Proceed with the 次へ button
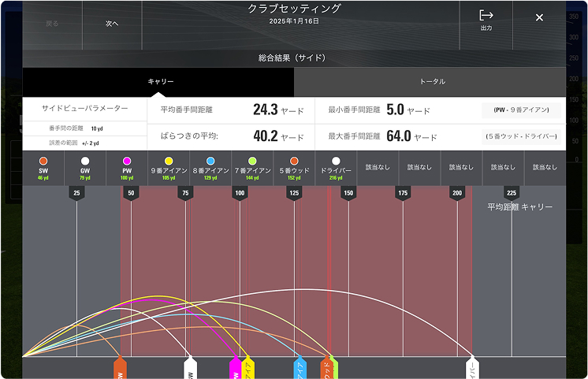Viewport: 588px width, 379px height. tap(112, 24)
